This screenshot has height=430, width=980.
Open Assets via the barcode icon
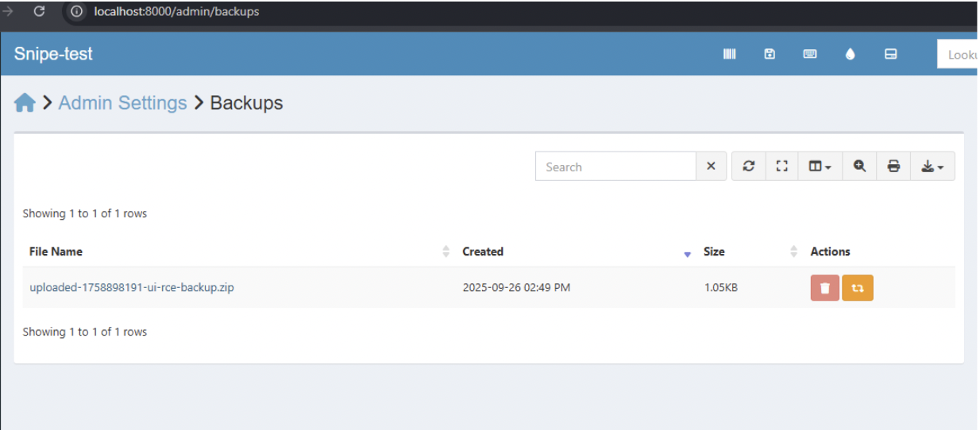729,54
